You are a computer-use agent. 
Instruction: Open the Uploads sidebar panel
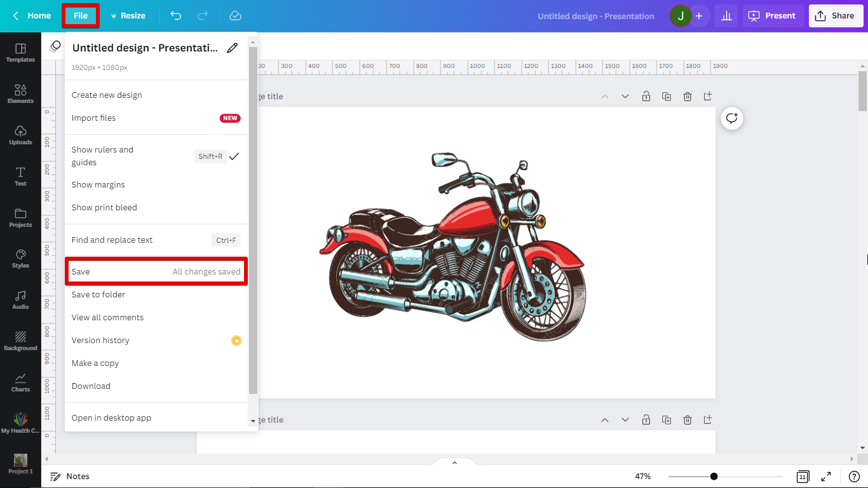20,135
